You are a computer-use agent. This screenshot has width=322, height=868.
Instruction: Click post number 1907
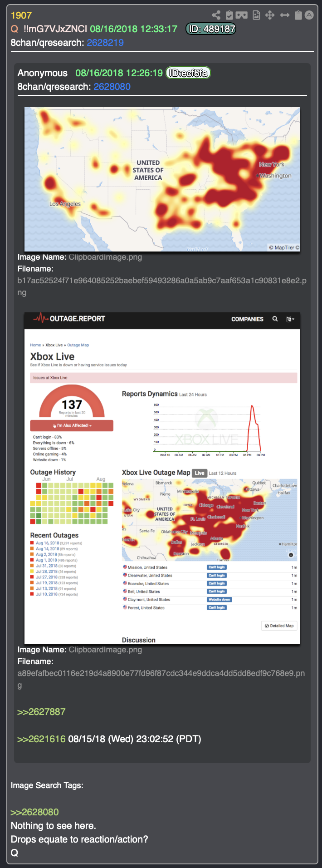point(21,15)
